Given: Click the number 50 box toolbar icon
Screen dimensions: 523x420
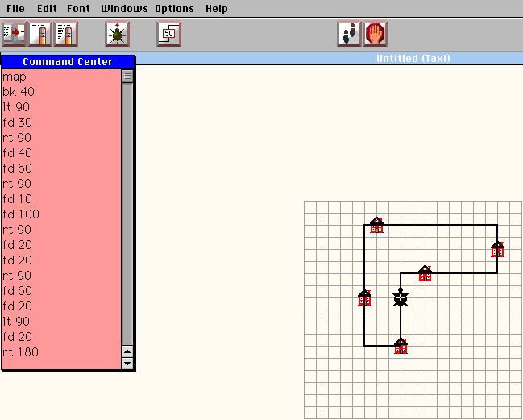Looking at the screenshot, I should point(168,33).
